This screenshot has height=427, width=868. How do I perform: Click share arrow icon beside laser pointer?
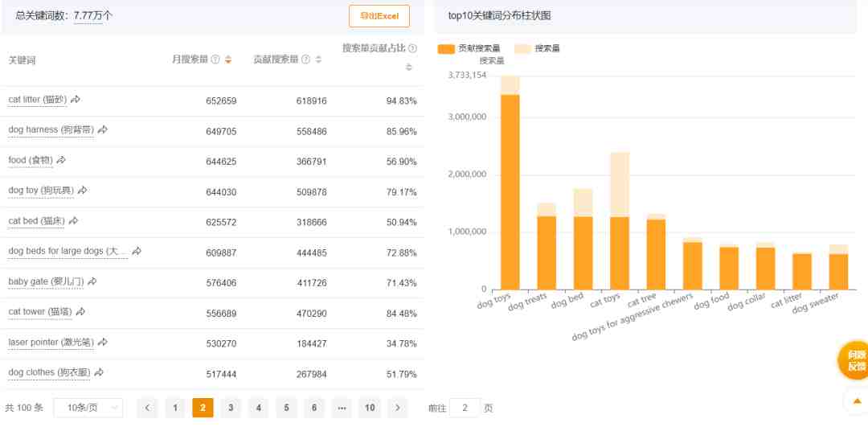coord(102,343)
